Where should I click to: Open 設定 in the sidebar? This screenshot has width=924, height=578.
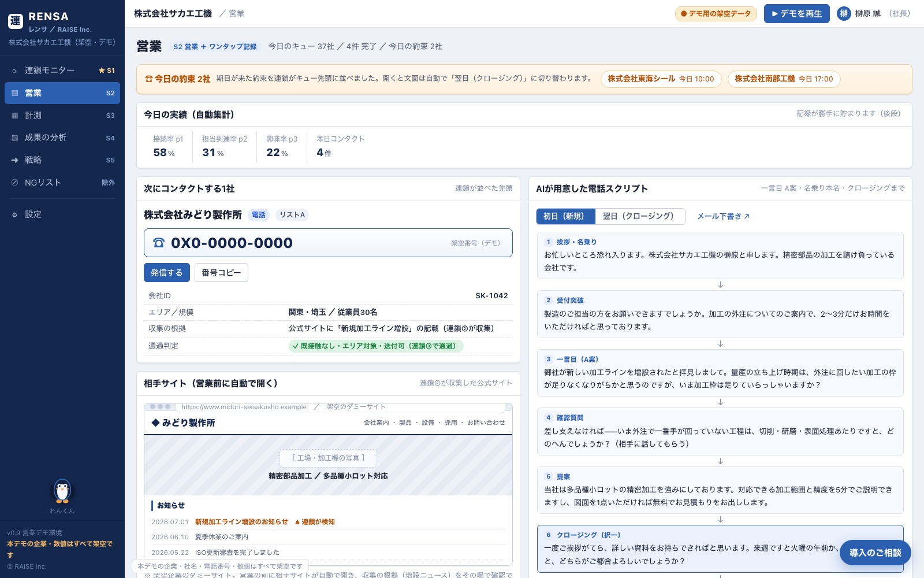(62, 214)
